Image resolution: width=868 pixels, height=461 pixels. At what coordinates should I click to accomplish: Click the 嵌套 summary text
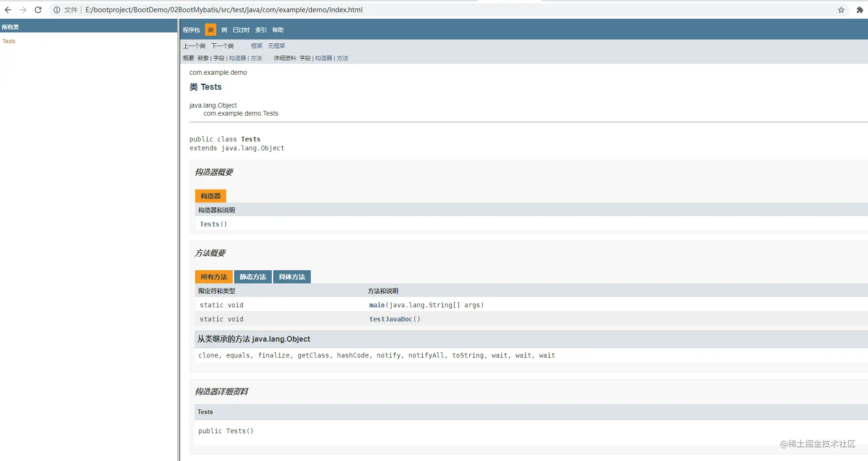point(203,58)
